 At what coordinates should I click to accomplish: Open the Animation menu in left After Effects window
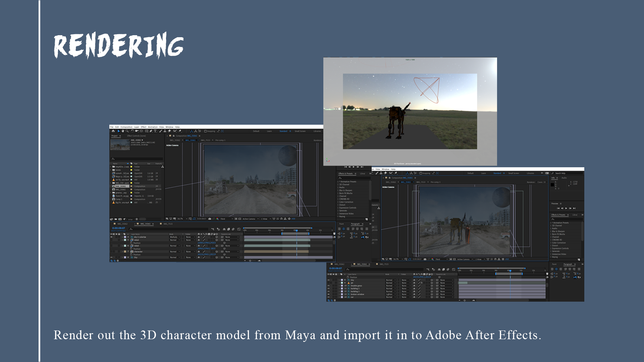point(153,127)
